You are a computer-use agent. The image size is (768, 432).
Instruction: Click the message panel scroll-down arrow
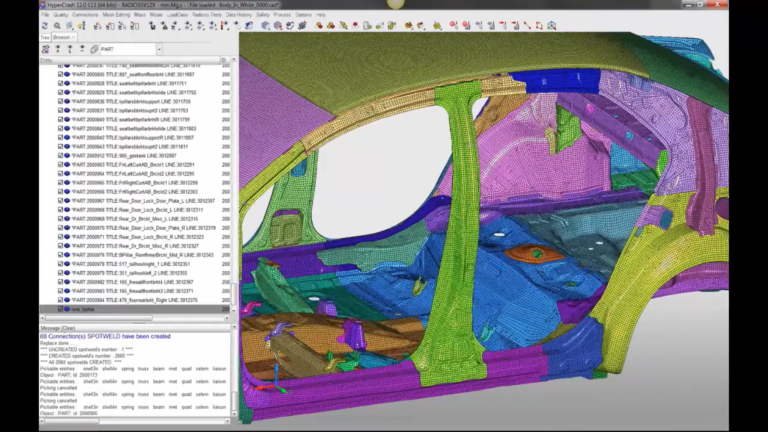click(234, 414)
